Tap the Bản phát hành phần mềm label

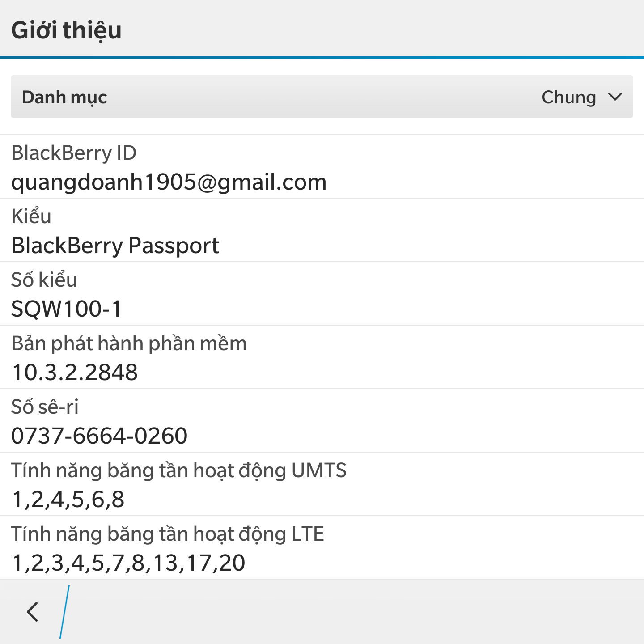tap(129, 343)
